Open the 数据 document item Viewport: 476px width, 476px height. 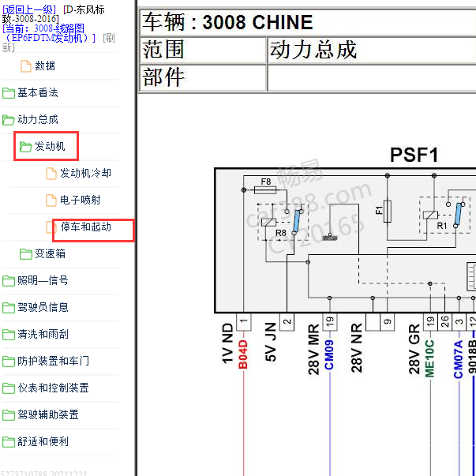click(x=45, y=66)
